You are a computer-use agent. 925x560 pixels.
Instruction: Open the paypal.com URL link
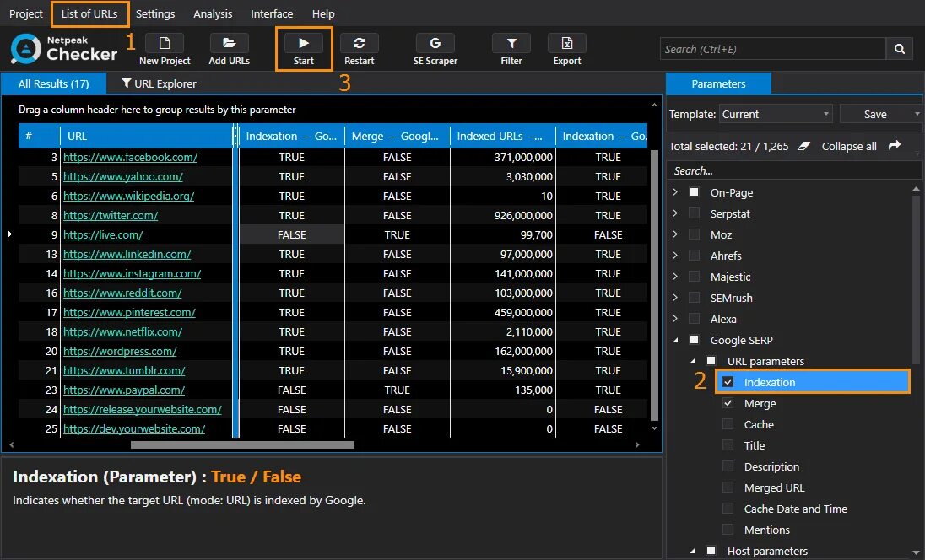(x=124, y=390)
